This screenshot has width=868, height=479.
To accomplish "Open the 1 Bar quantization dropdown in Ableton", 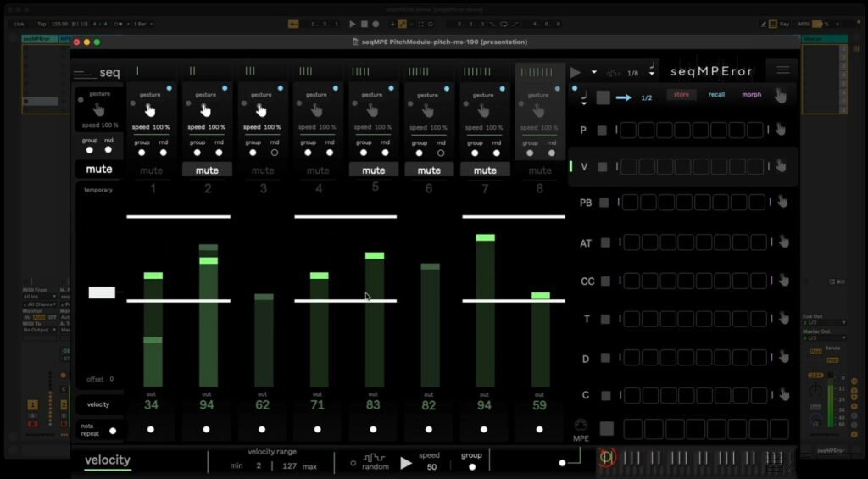I will (142, 24).
